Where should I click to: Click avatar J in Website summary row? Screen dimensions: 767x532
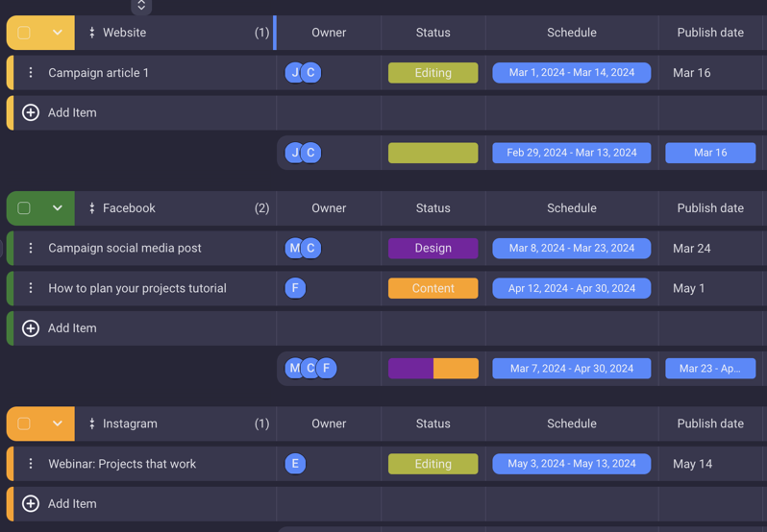point(293,153)
